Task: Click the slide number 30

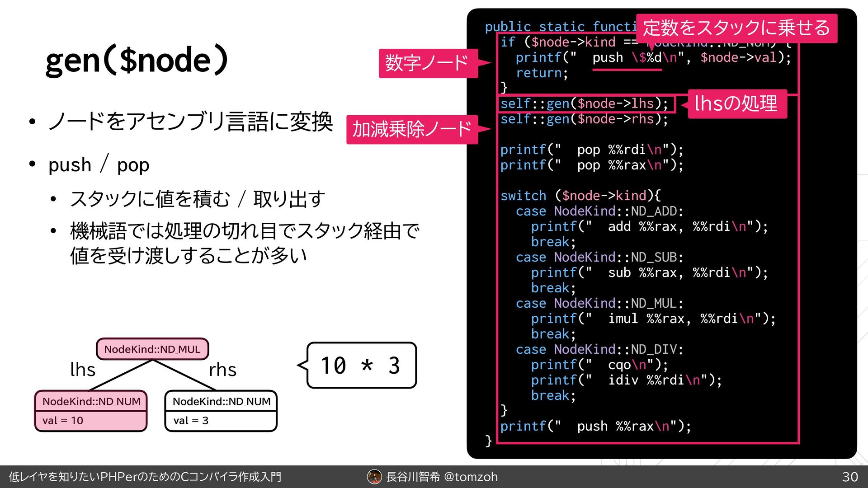Action: click(x=850, y=477)
